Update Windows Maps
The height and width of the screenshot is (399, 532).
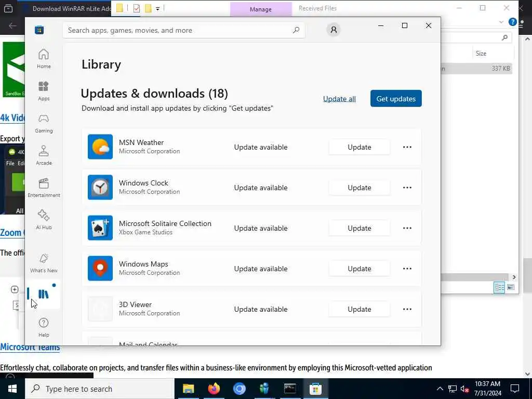point(360,269)
